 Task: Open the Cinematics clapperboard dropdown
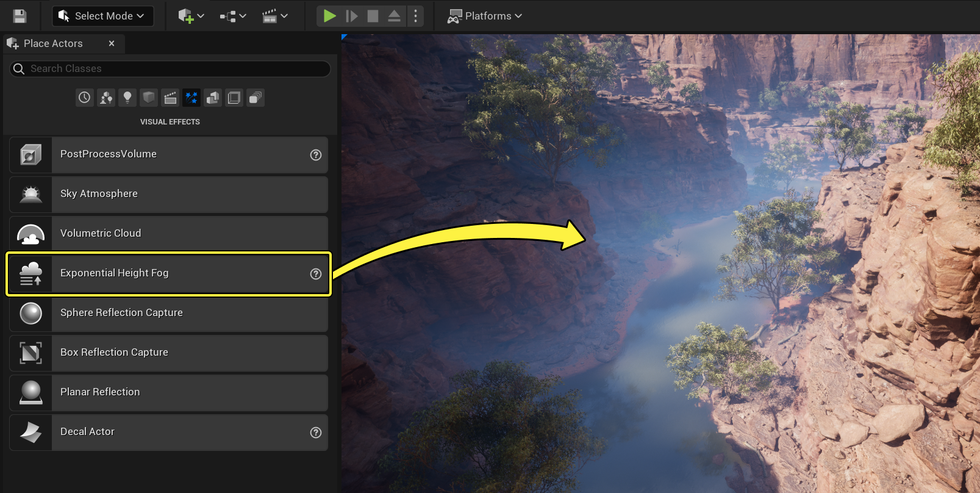click(274, 16)
